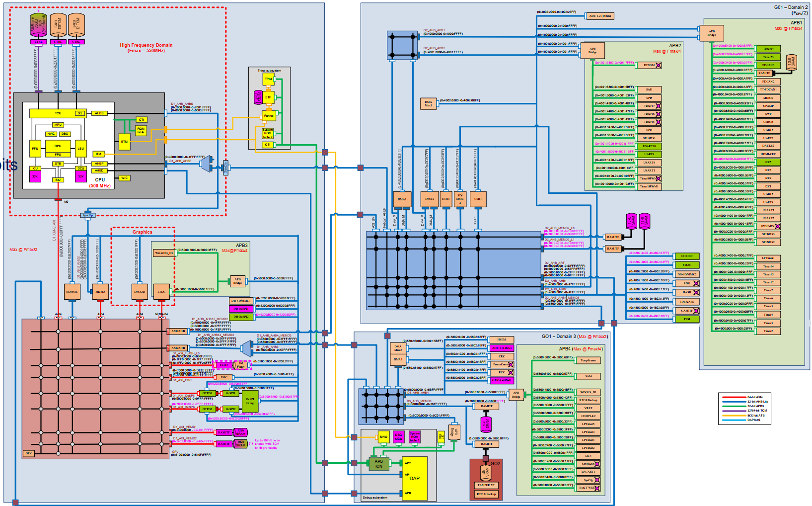Screen dimensions: 812x506
Task: Select the PFU block in the CPU
Action: [x=35, y=148]
